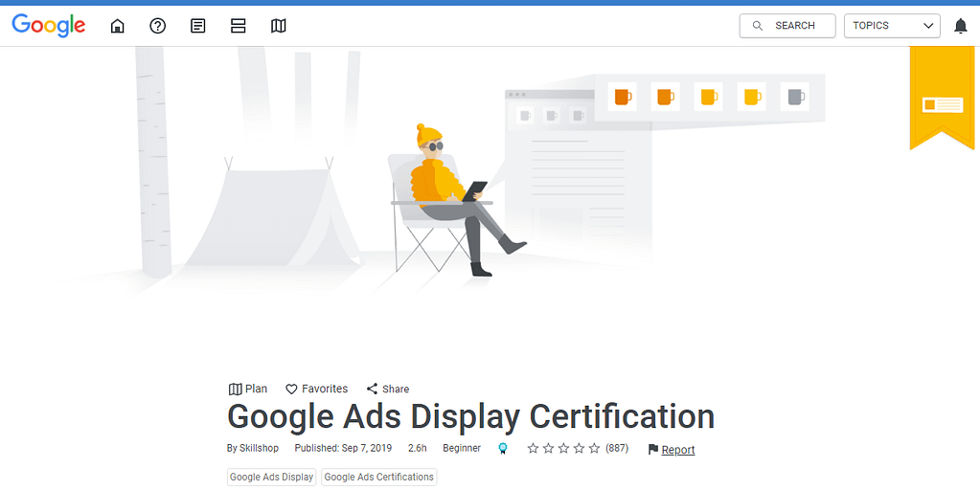Open the document list icon in navbar
The width and height of the screenshot is (980, 490).
point(198,26)
